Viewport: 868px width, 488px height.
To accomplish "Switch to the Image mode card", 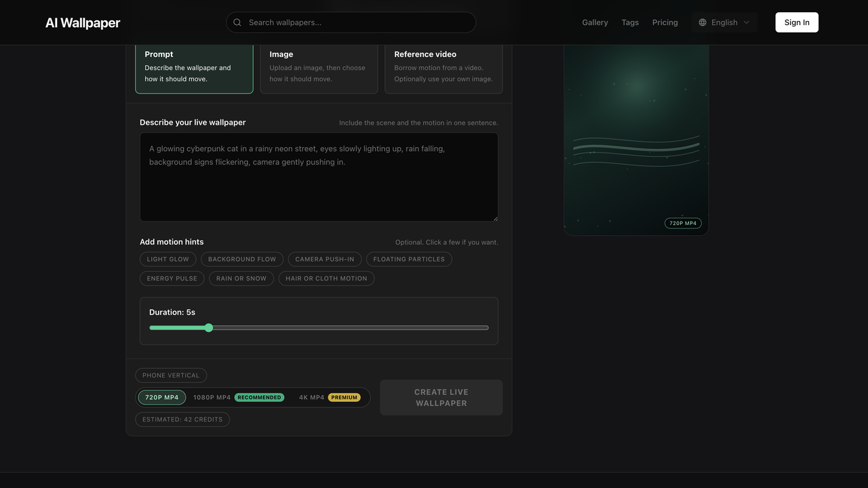I will coord(319,68).
